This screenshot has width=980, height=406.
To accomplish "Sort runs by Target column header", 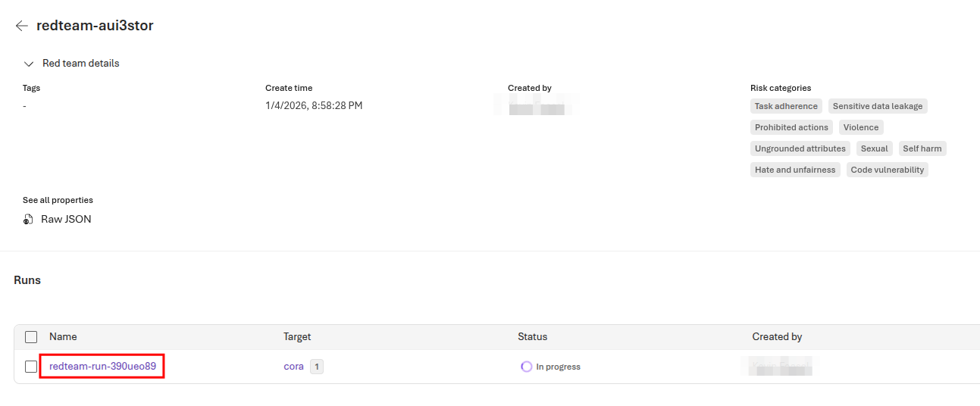I will (x=297, y=336).
